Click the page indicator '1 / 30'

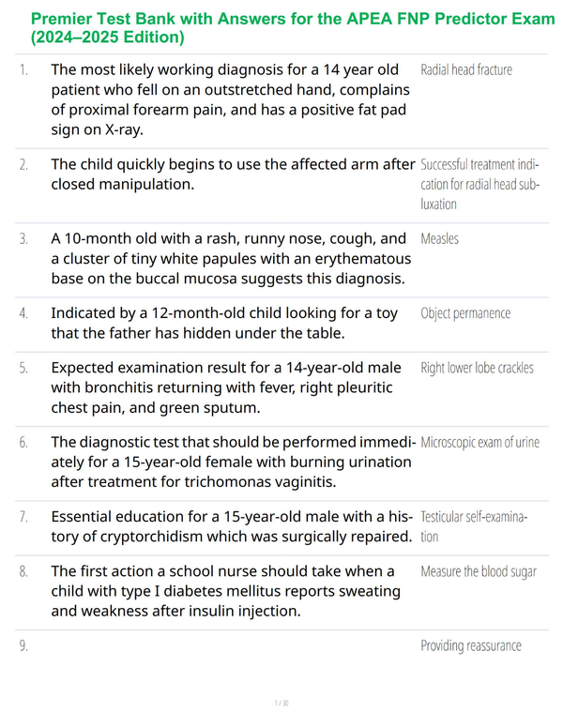click(x=281, y=703)
